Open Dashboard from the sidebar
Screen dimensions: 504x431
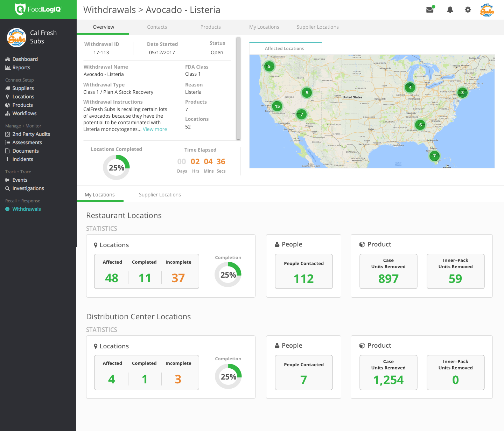(25, 59)
